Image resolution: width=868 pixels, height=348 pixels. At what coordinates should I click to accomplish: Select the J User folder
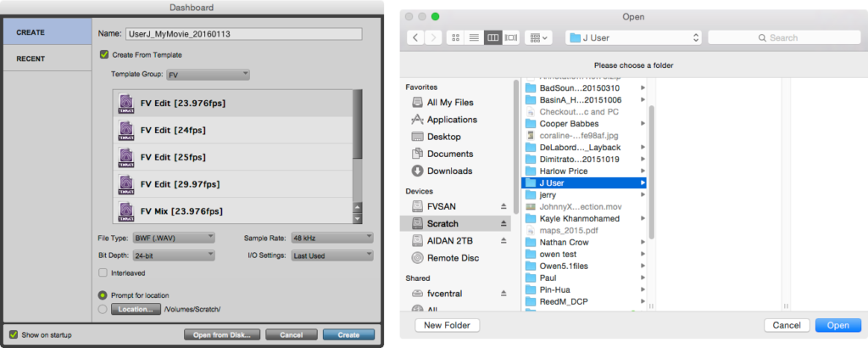584,182
